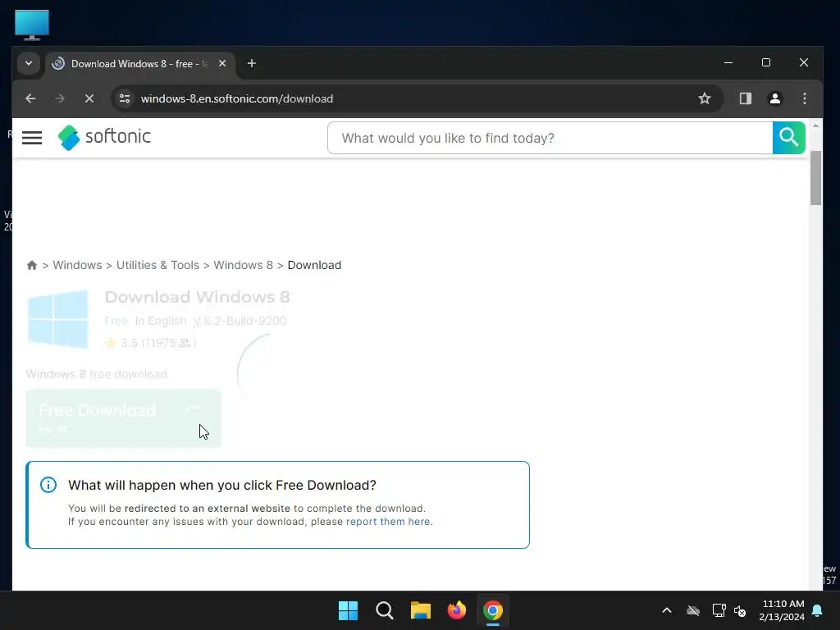The image size is (840, 630).
Task: Open the Softonic hamburger menu
Action: pos(32,138)
